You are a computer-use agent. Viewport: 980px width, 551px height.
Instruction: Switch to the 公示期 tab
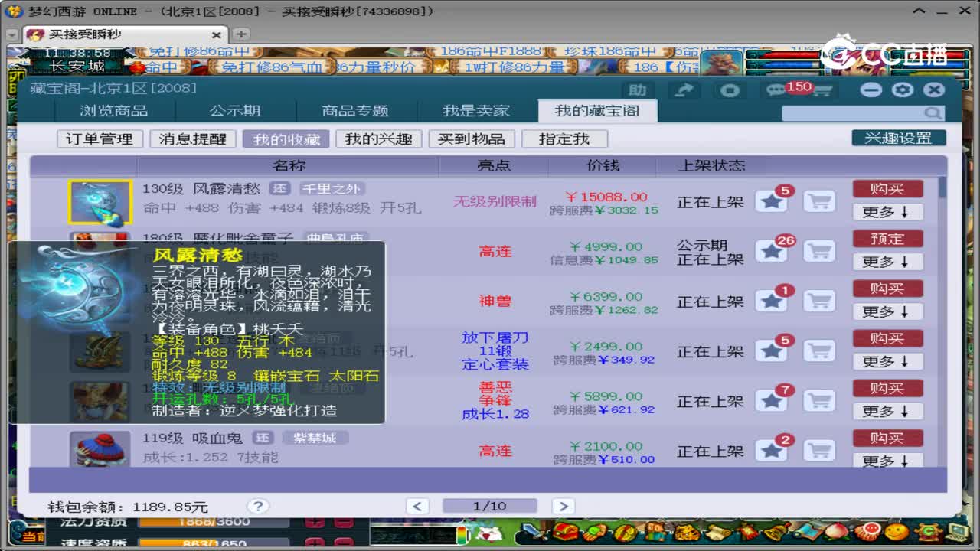click(x=235, y=111)
